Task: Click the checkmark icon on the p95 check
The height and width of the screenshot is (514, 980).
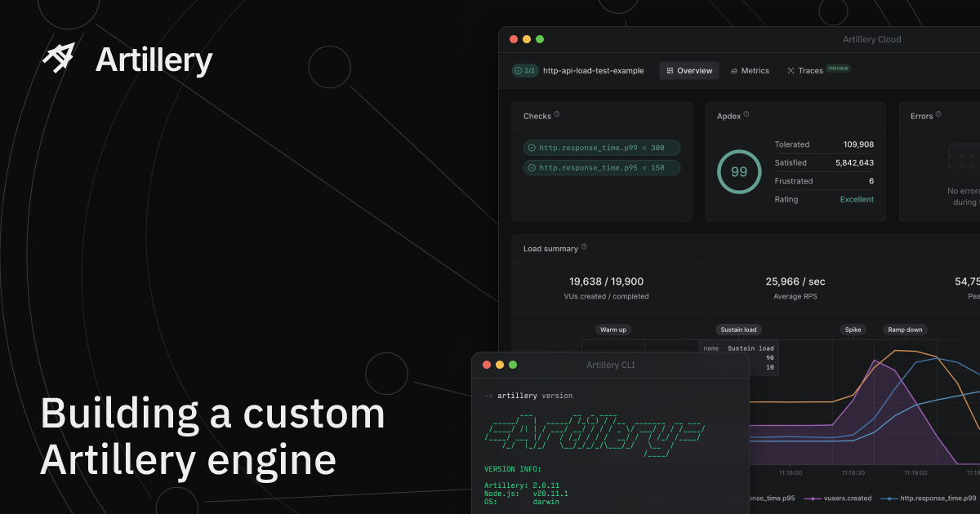Action: tap(532, 168)
